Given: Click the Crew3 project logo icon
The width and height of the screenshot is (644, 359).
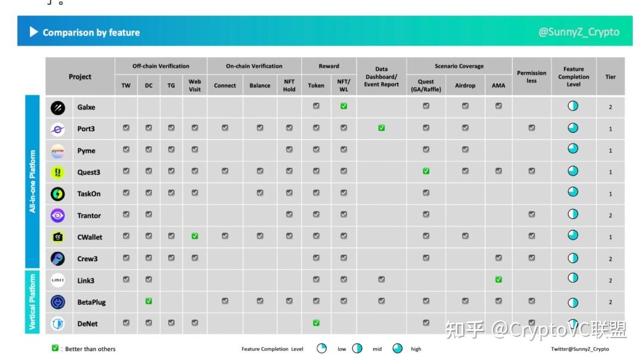Looking at the screenshot, I should (x=58, y=259).
